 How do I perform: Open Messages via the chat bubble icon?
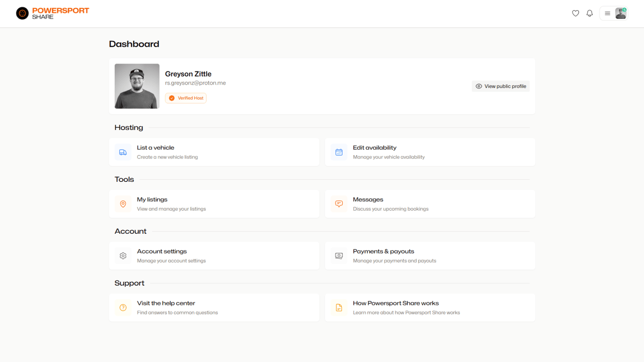tap(339, 204)
